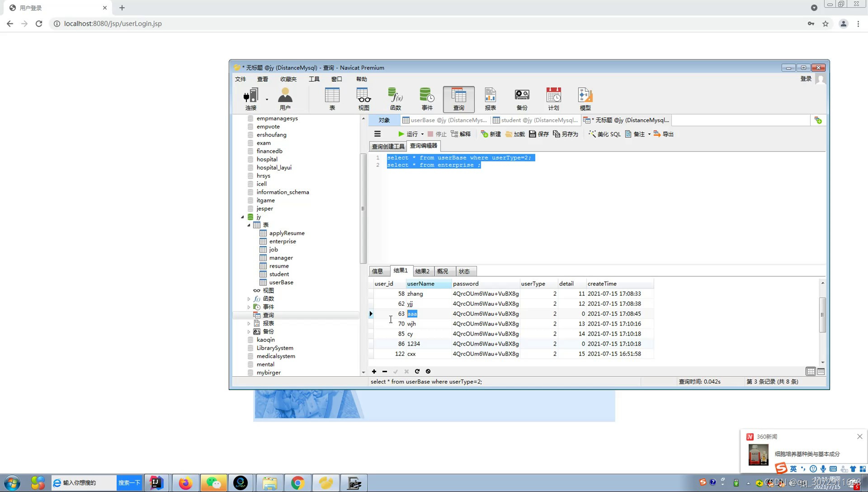Switch to form view icon

click(821, 371)
